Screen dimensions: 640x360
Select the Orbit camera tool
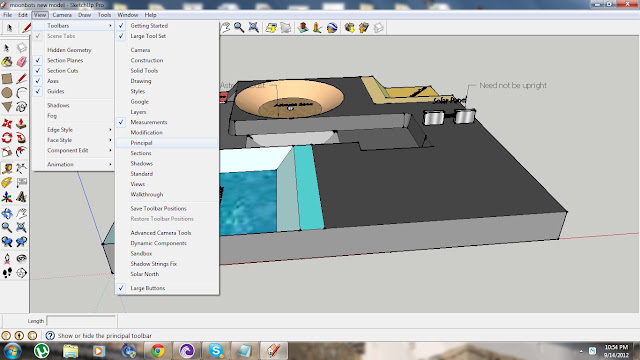tap(7, 213)
